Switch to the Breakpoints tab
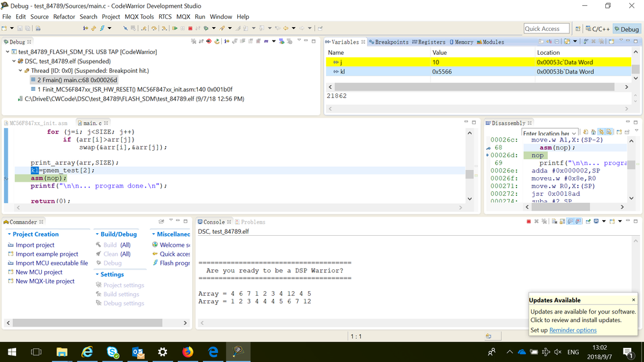 [389, 42]
